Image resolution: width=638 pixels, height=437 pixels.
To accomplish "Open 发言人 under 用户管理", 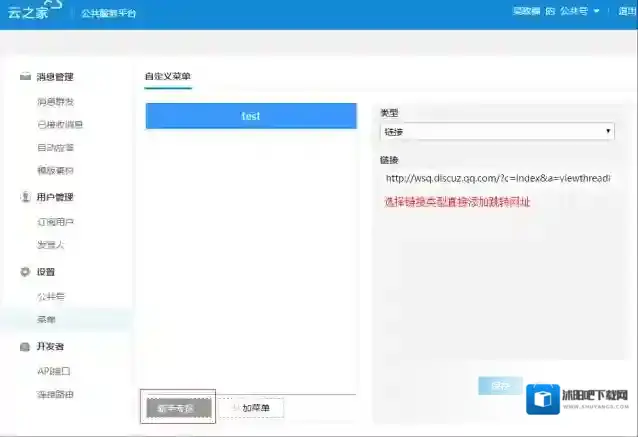I will (50, 245).
